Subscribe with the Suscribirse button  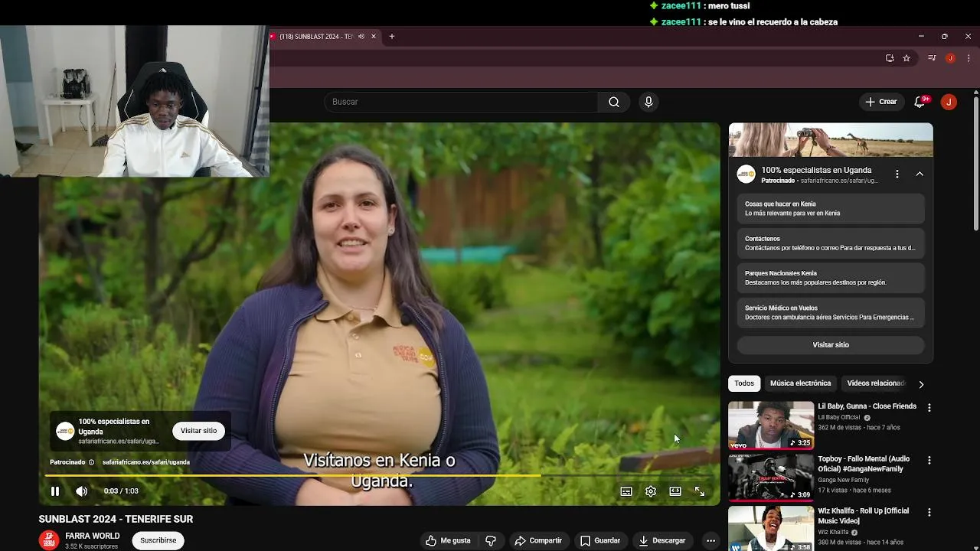pos(158,540)
